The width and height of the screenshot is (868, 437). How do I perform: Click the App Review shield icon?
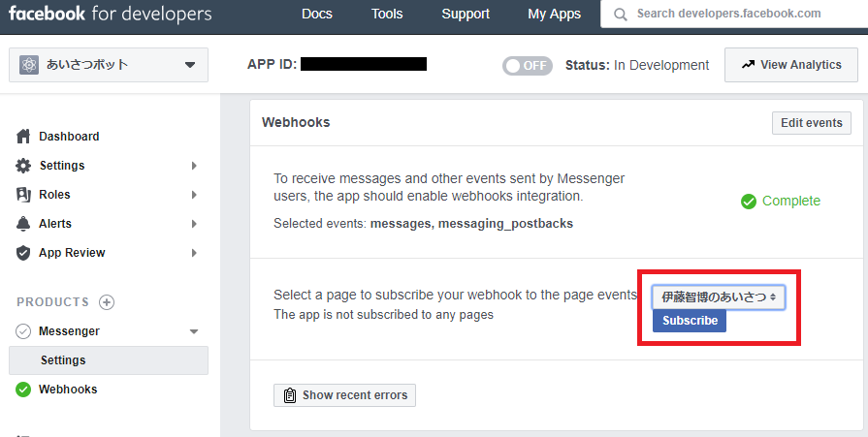23,253
